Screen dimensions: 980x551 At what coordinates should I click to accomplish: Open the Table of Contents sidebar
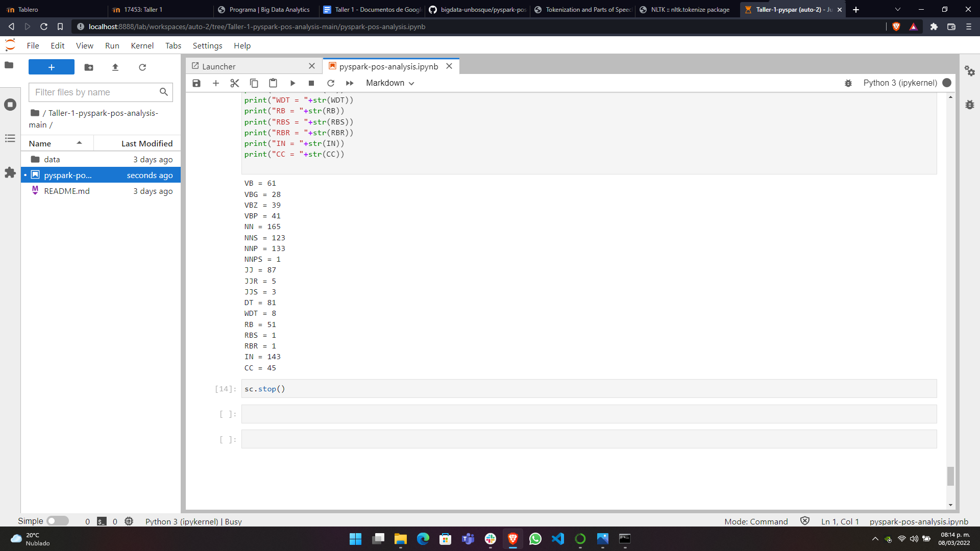click(x=10, y=138)
